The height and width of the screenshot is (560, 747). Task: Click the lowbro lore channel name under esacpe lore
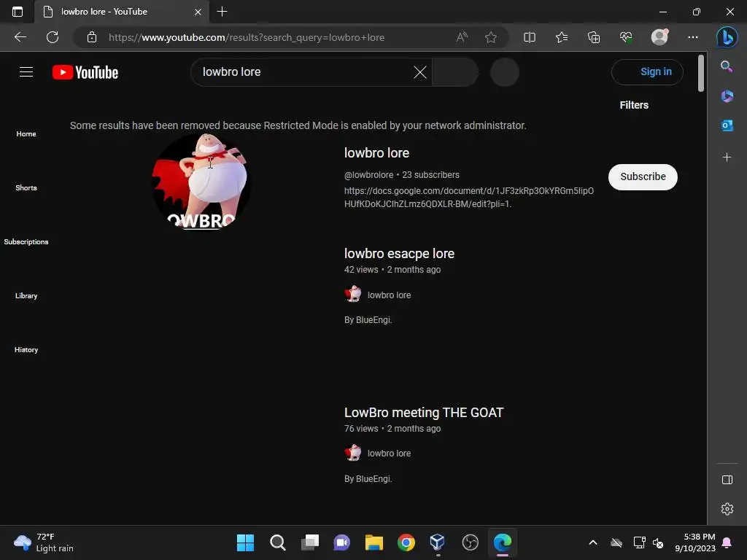(x=389, y=295)
